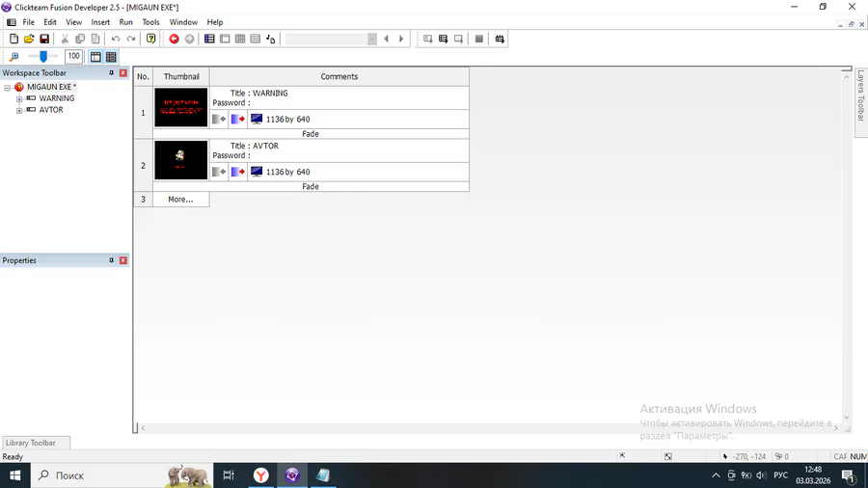The image size is (868, 488).
Task: Open Task View on the taskbar
Action: tap(229, 475)
